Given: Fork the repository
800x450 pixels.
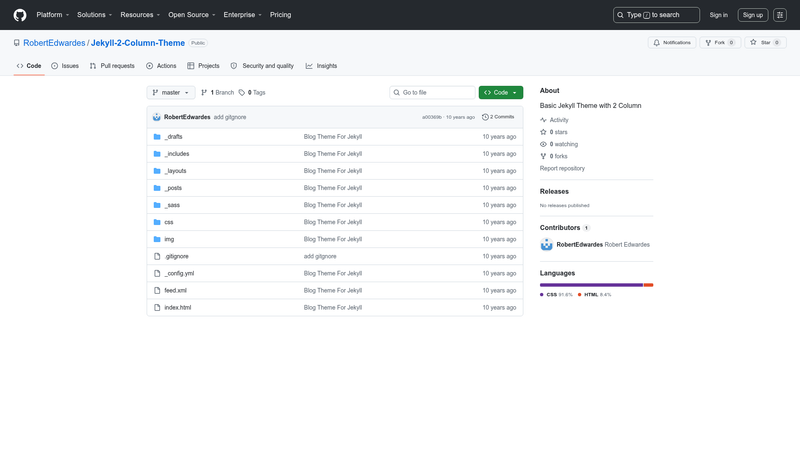Looking at the screenshot, I should [x=720, y=43].
